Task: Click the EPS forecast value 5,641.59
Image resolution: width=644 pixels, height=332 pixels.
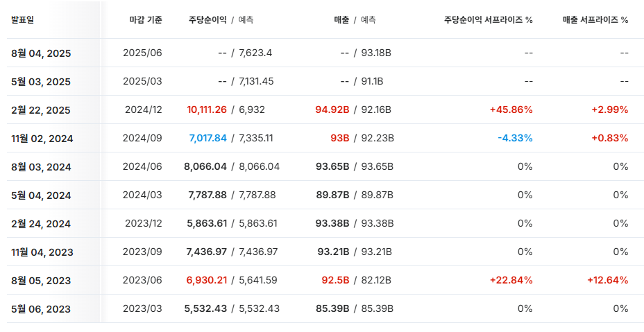Action: (x=257, y=280)
